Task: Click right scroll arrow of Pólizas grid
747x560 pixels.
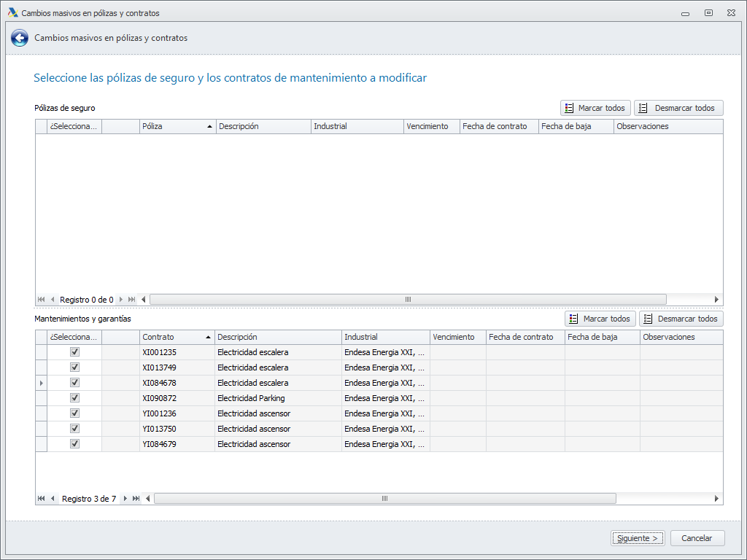Action: [x=716, y=300]
